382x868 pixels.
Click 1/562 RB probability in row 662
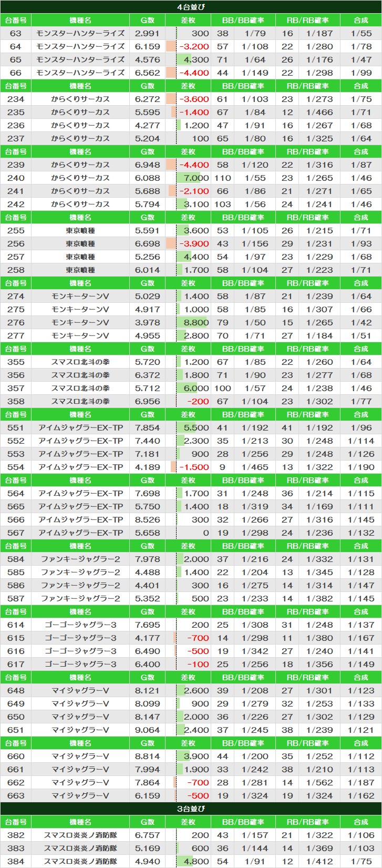pyautogui.click(x=319, y=782)
